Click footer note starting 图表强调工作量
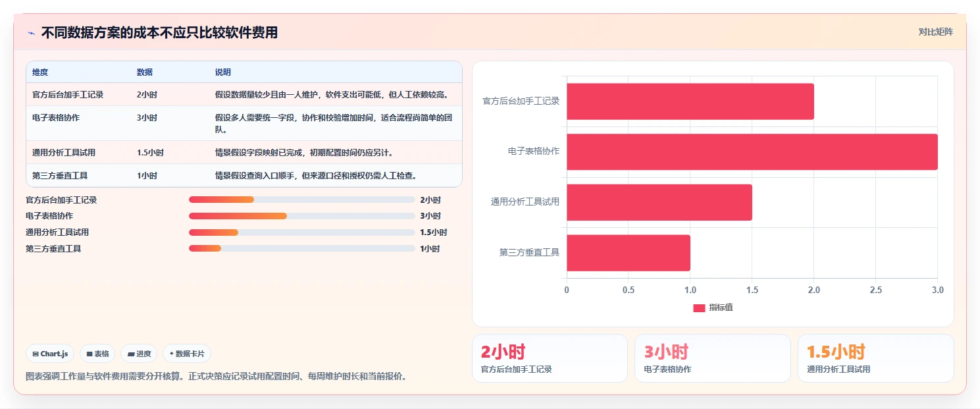Image resolution: width=980 pixels, height=409 pixels. (x=216, y=377)
